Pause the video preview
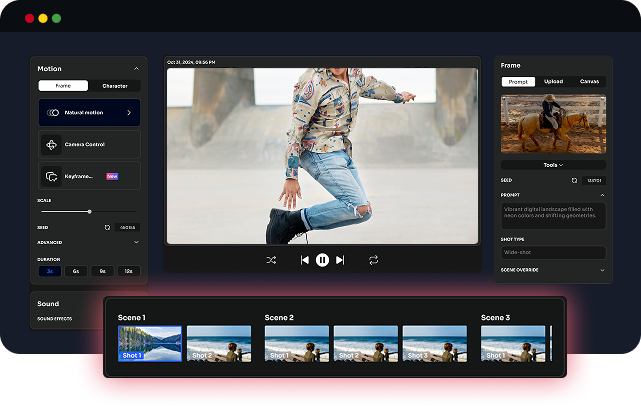This screenshot has height=408, width=641. click(x=322, y=260)
